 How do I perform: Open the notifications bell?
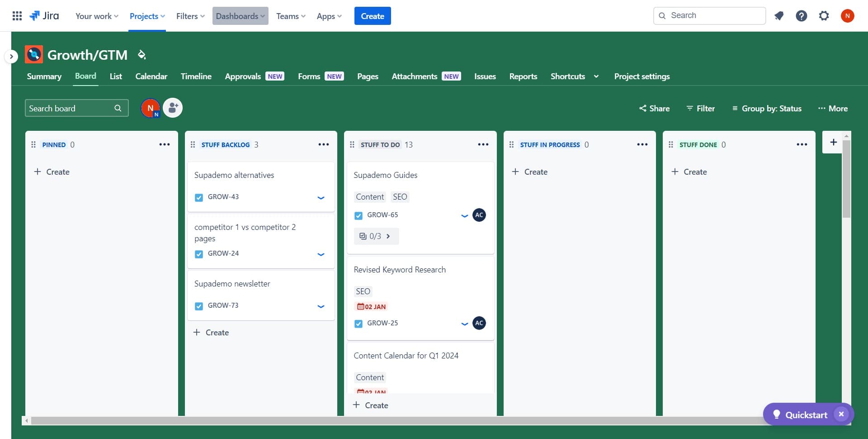tap(779, 15)
